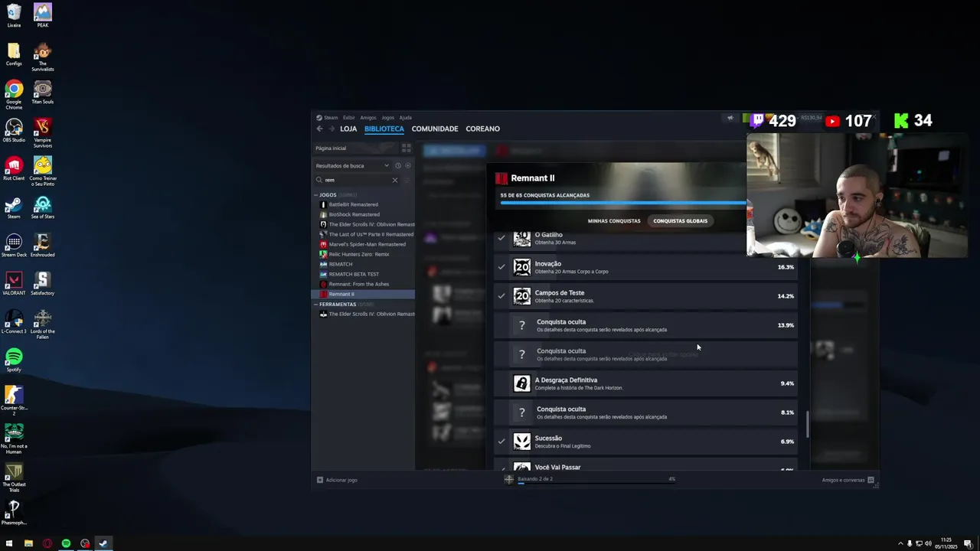The height and width of the screenshot is (551, 980).
Task: Click Spotify icon in the taskbar
Action: tap(66, 543)
